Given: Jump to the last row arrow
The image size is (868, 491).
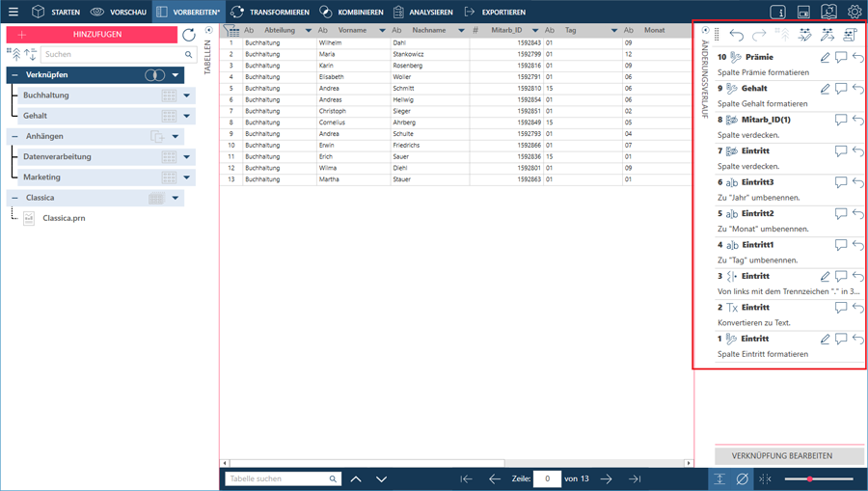Looking at the screenshot, I should (x=634, y=478).
